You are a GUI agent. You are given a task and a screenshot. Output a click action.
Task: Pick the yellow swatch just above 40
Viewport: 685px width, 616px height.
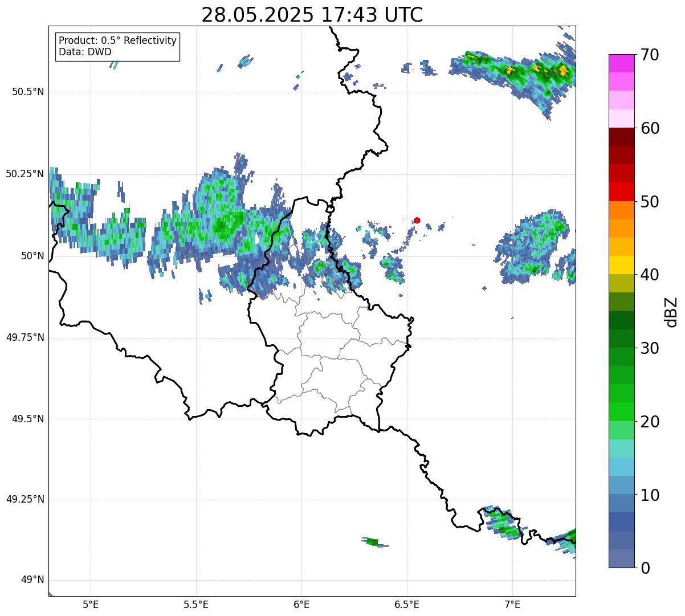coord(621,265)
